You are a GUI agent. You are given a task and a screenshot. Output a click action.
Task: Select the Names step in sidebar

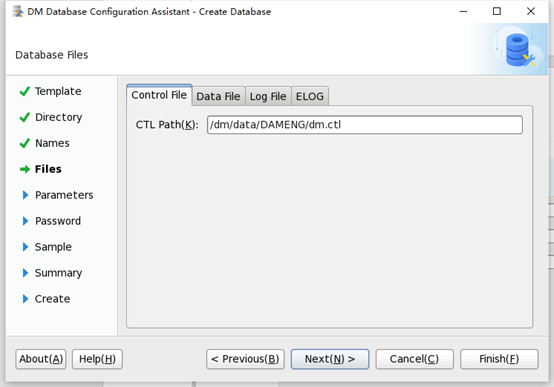[x=52, y=143]
